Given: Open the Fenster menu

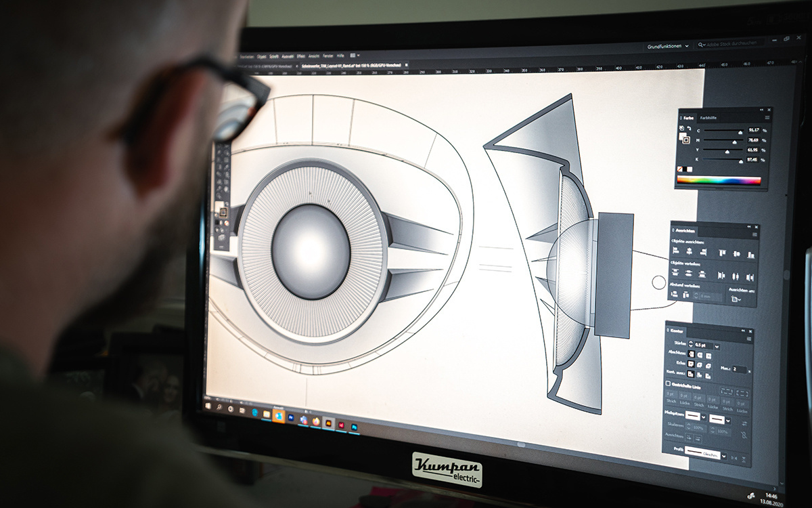Looking at the screenshot, I should (x=328, y=55).
